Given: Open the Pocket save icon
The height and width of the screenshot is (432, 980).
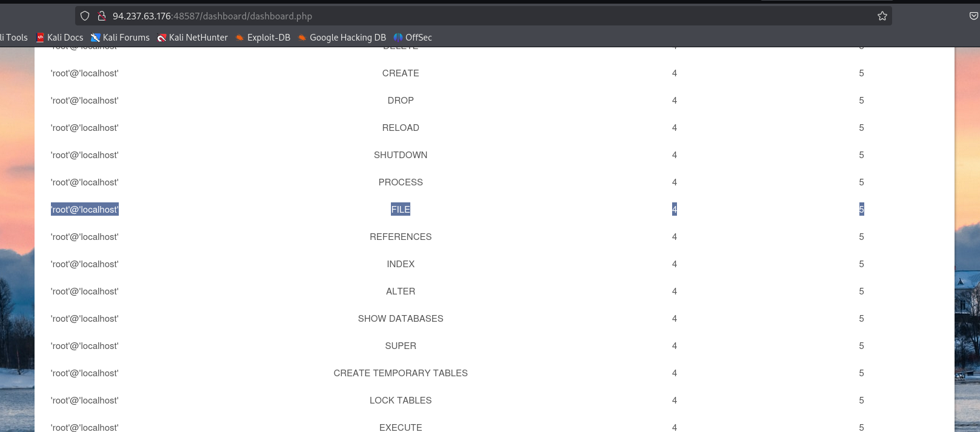Looking at the screenshot, I should click(973, 16).
